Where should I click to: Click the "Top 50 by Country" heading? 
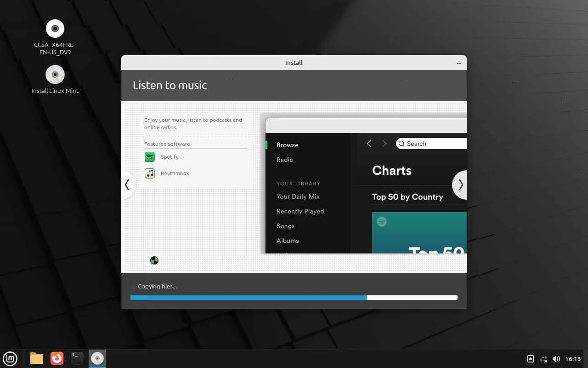click(x=407, y=197)
